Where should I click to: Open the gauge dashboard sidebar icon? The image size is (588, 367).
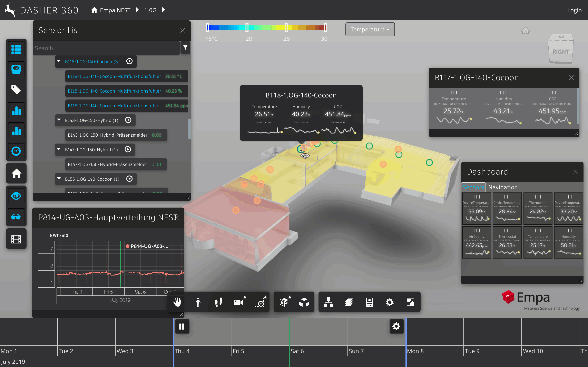click(16, 151)
